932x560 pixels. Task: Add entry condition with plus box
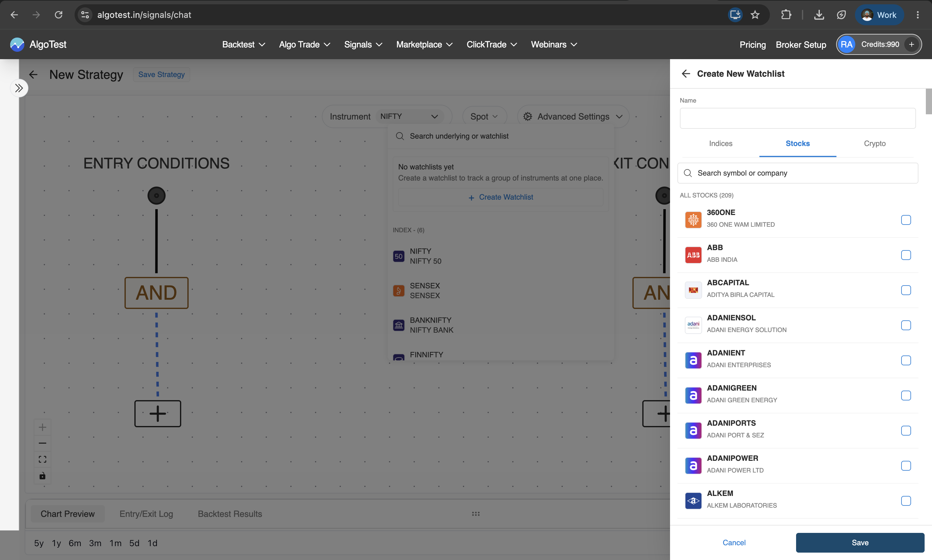[x=158, y=414]
